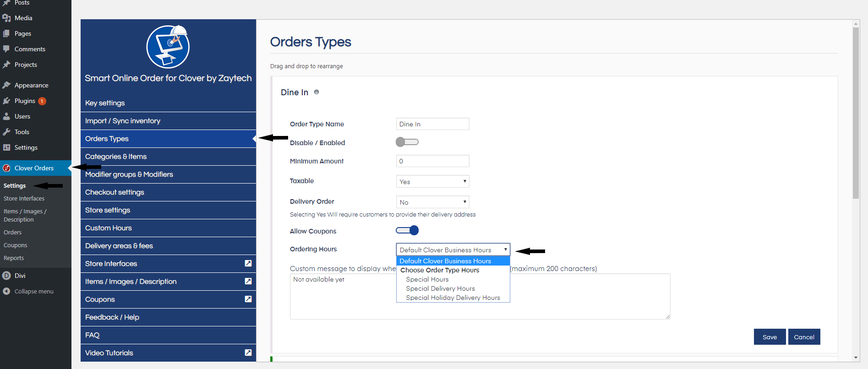
Task: Click the Pages icon in sidebar
Action: (6, 33)
